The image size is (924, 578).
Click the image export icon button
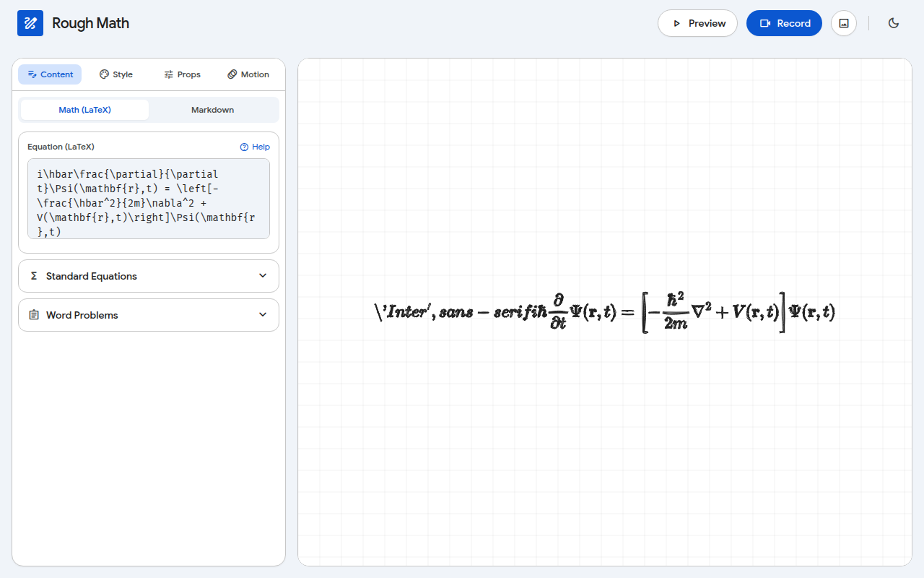coord(844,23)
